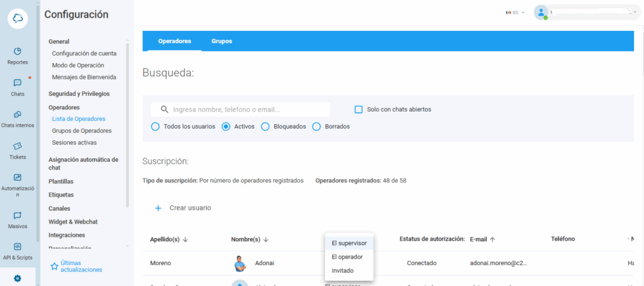Click Estatus de autorización header
Screen dimensions: 644x286
432,239
